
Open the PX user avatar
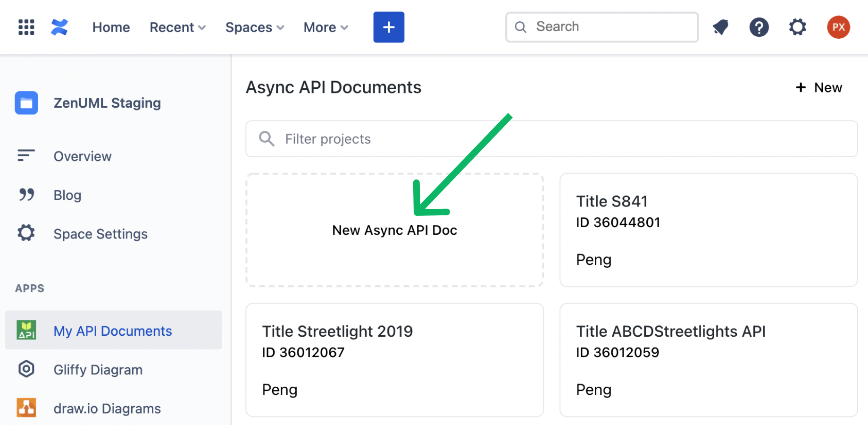click(839, 27)
